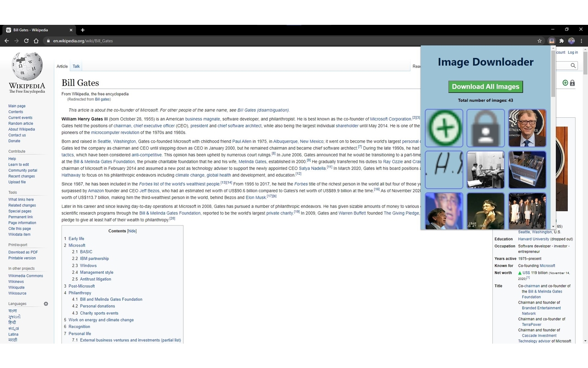588x368 pixels.
Task: Select the padlock thumbnail in Image Downloader
Action: click(486, 128)
